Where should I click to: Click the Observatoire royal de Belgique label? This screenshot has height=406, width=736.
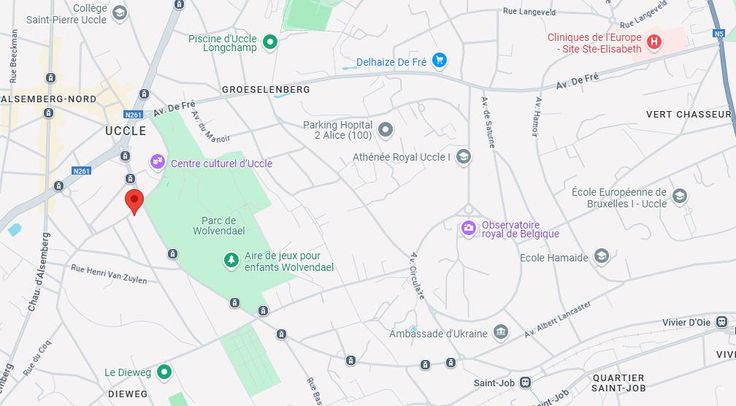[520, 229]
